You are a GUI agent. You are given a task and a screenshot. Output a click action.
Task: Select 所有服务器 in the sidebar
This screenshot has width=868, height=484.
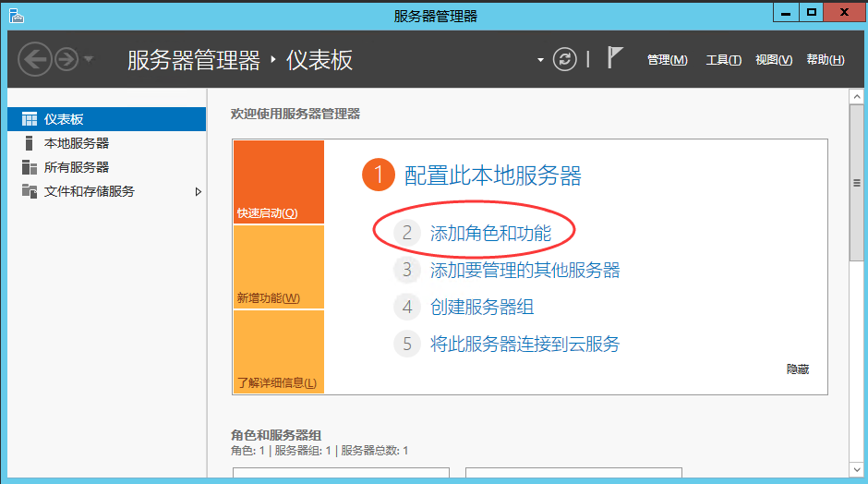click(x=107, y=167)
